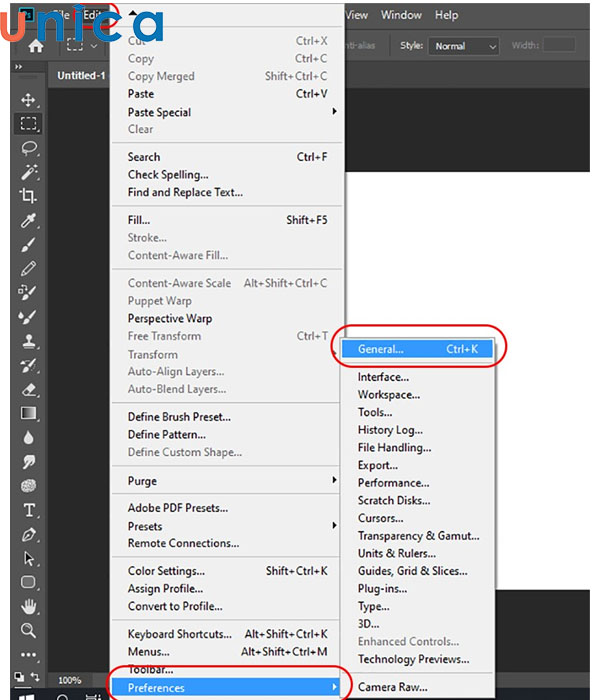Click Performance... in Preferences submenu

coord(393,483)
